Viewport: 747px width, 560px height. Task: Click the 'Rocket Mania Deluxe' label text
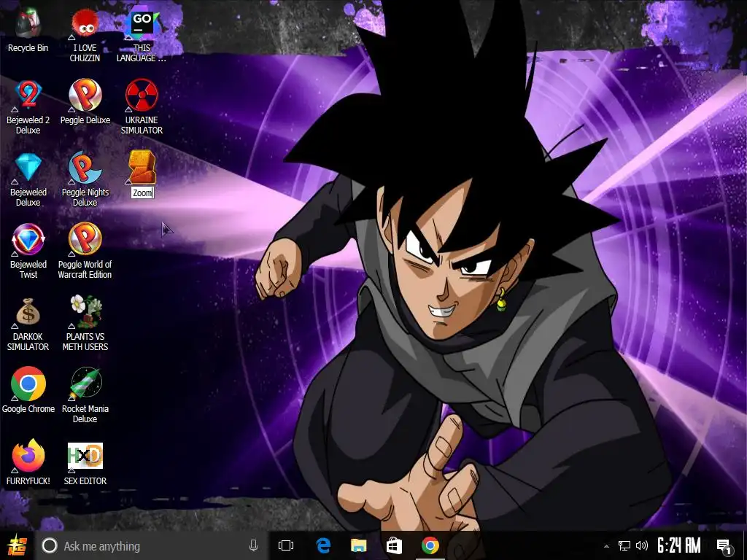(85, 414)
